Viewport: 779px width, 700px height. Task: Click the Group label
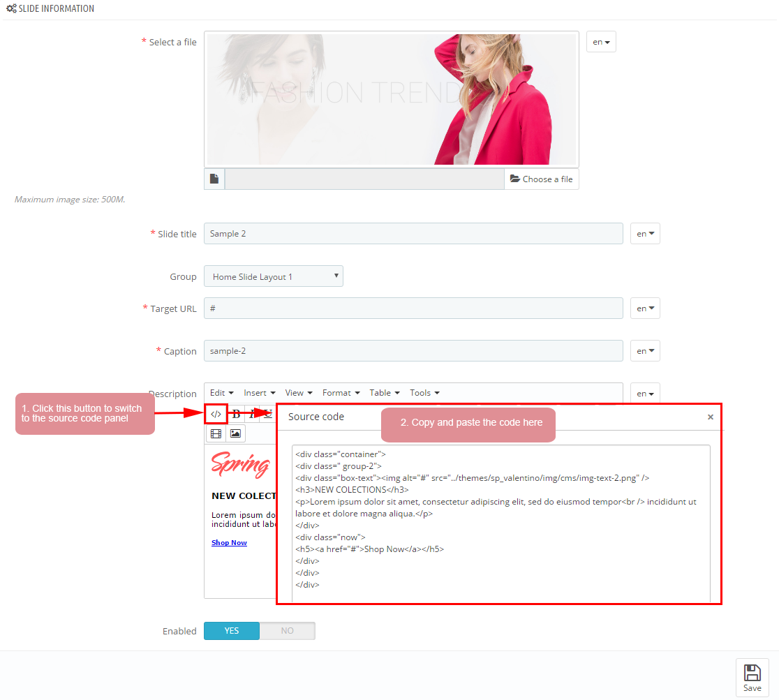click(x=184, y=277)
